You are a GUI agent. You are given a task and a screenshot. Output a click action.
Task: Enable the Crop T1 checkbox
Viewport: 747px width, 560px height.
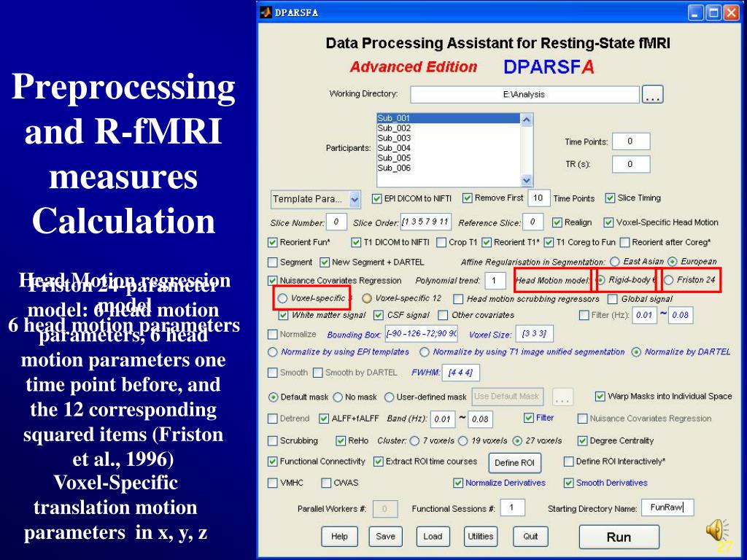(441, 242)
